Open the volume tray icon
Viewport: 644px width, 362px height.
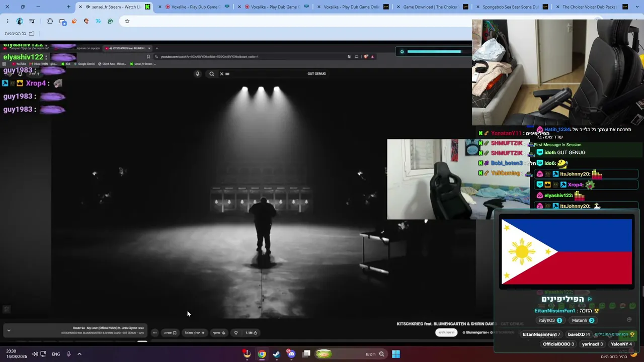(35, 354)
